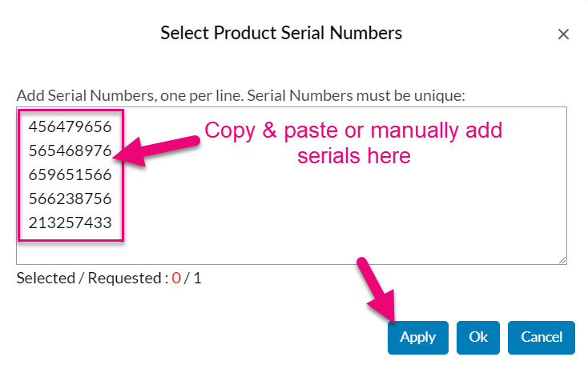Close the Select Product Serial Numbers dialog

[x=563, y=34]
